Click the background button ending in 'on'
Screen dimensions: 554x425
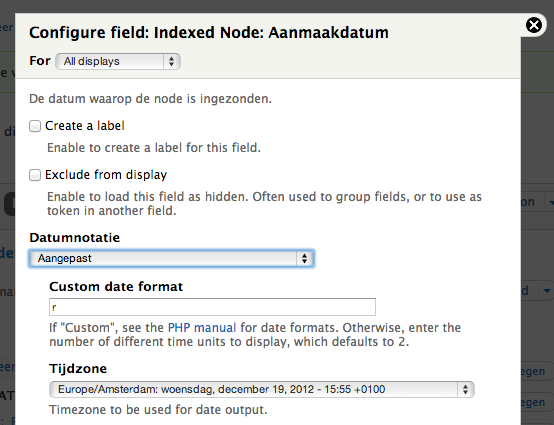[x=528, y=202]
